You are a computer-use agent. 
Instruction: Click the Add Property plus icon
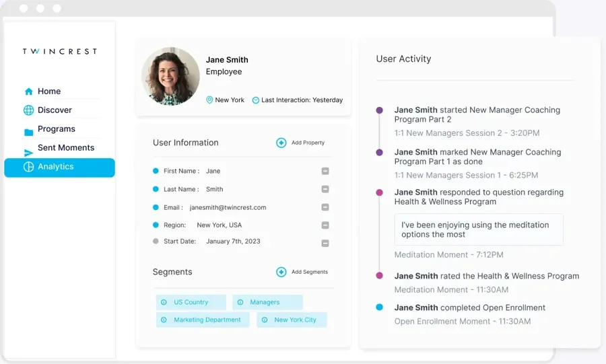(281, 143)
